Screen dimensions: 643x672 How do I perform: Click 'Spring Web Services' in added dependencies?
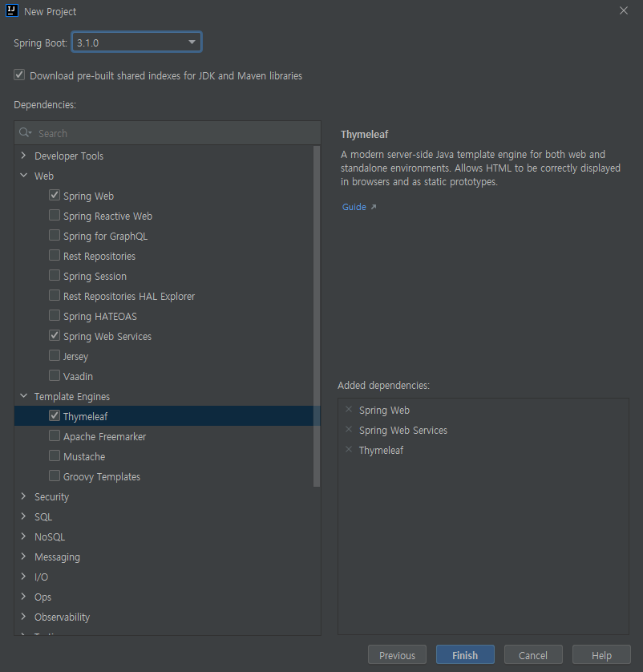pos(403,431)
